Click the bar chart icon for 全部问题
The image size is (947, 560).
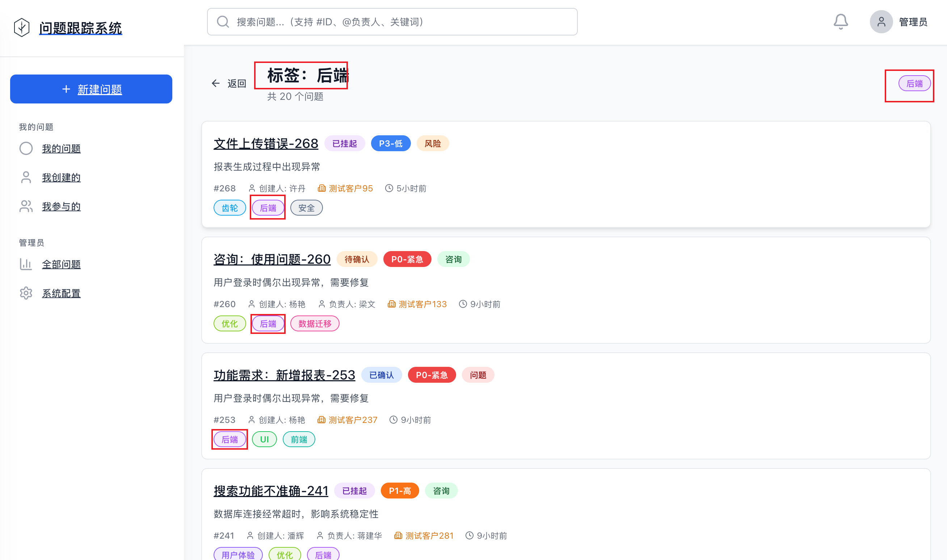(26, 264)
